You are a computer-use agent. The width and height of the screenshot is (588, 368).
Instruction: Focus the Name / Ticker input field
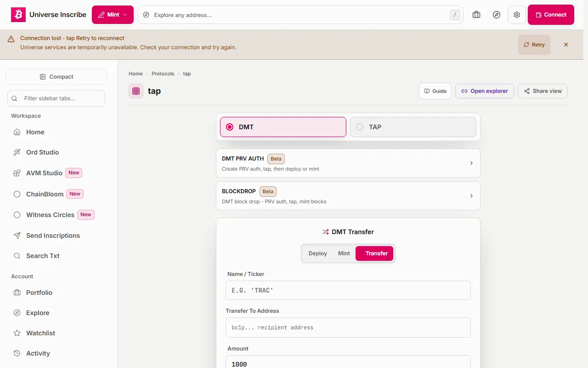point(348,290)
